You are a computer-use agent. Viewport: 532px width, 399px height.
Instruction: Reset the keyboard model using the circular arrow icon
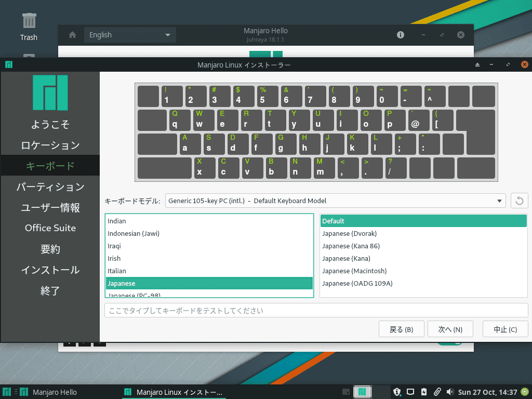point(519,201)
